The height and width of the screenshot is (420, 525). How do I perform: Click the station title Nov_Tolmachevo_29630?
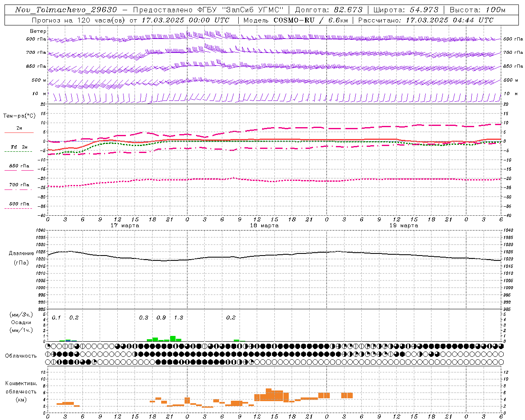tap(66, 10)
